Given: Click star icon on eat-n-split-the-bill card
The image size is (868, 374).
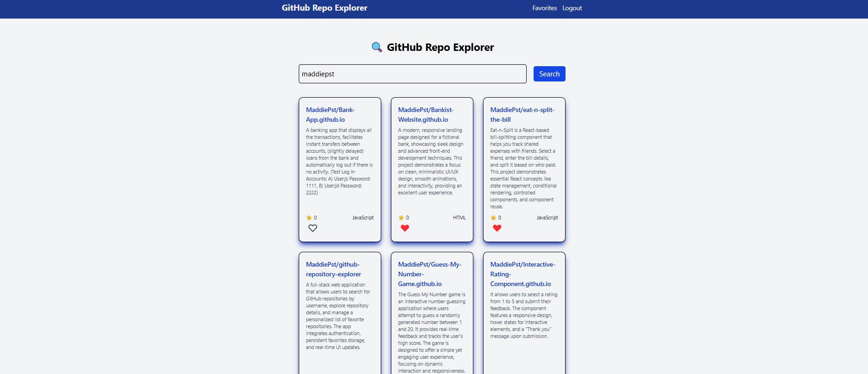Looking at the screenshot, I should click(x=493, y=218).
